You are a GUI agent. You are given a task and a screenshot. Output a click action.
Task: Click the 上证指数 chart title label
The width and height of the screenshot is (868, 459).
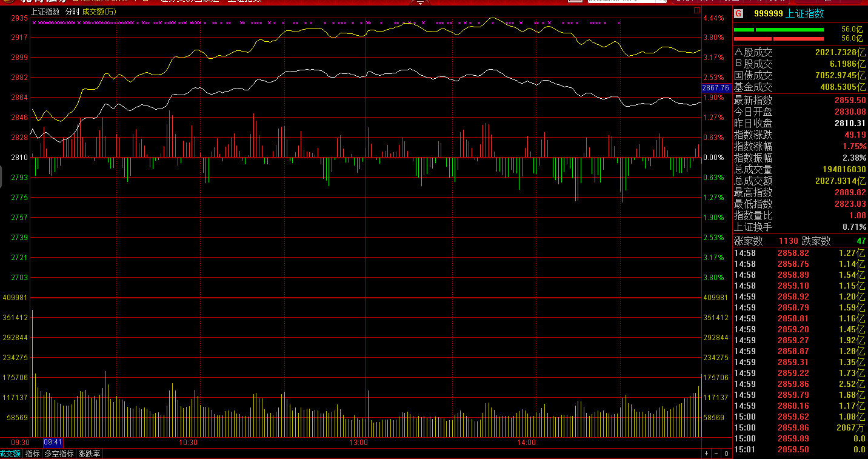pyautogui.click(x=45, y=12)
